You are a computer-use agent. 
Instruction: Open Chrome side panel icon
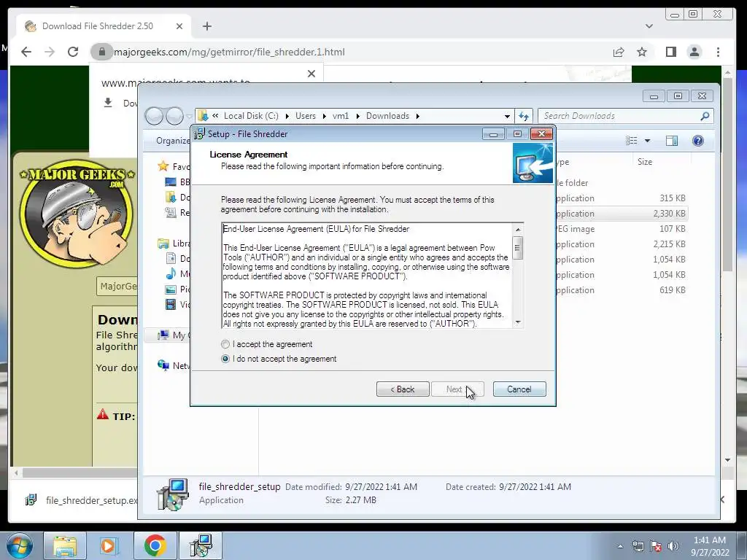point(671,52)
